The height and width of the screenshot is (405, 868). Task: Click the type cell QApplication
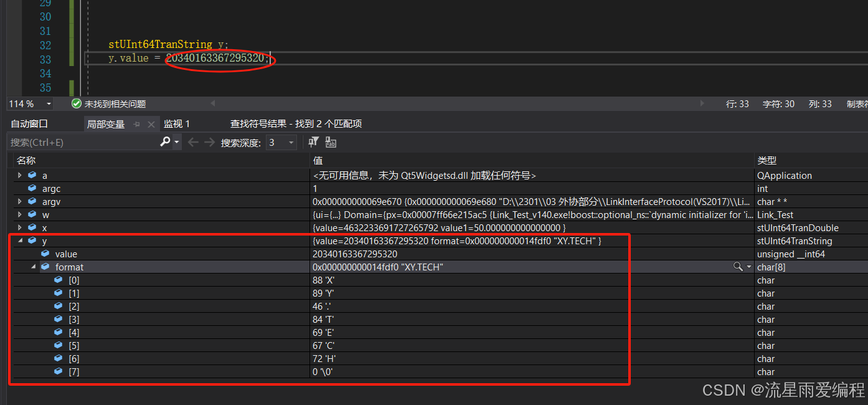tap(785, 175)
